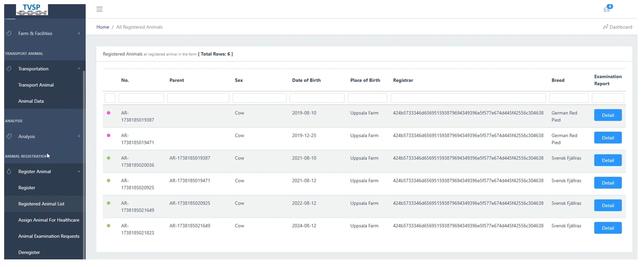644x267 pixels.
Task: Collapse the Register Animal submenu
Action: coord(79,171)
